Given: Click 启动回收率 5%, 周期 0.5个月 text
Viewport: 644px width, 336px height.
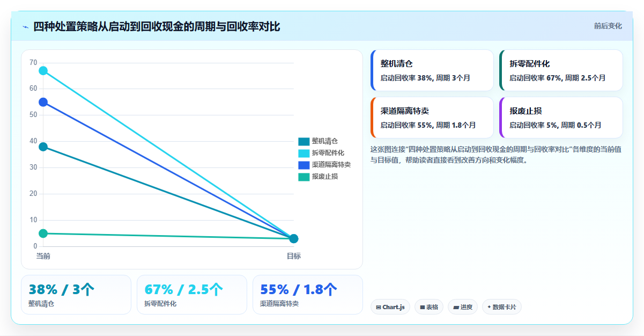Looking at the screenshot, I should pos(556,125).
